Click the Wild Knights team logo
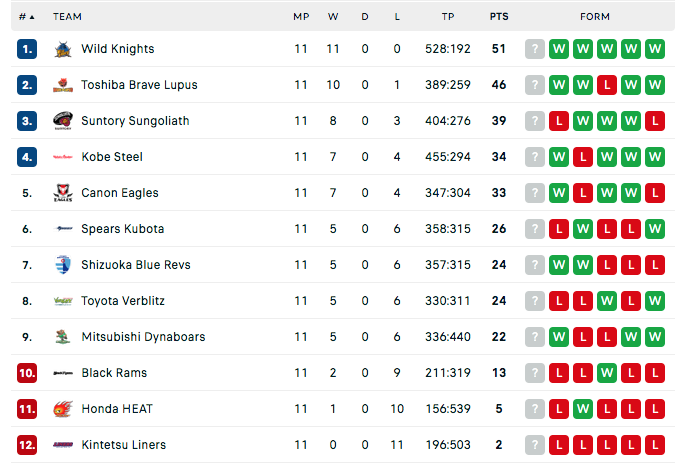Viewport: 685px width, 464px height. (x=63, y=49)
